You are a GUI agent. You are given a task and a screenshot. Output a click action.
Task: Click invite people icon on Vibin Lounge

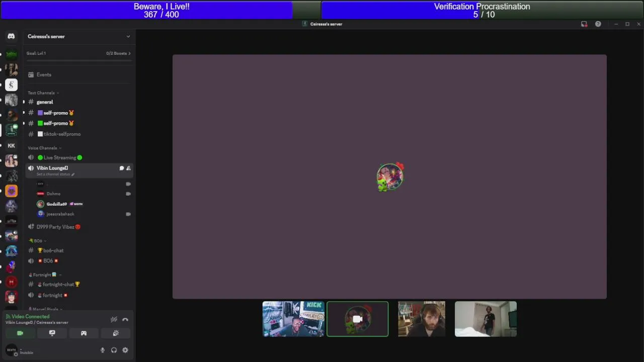pyautogui.click(x=128, y=168)
